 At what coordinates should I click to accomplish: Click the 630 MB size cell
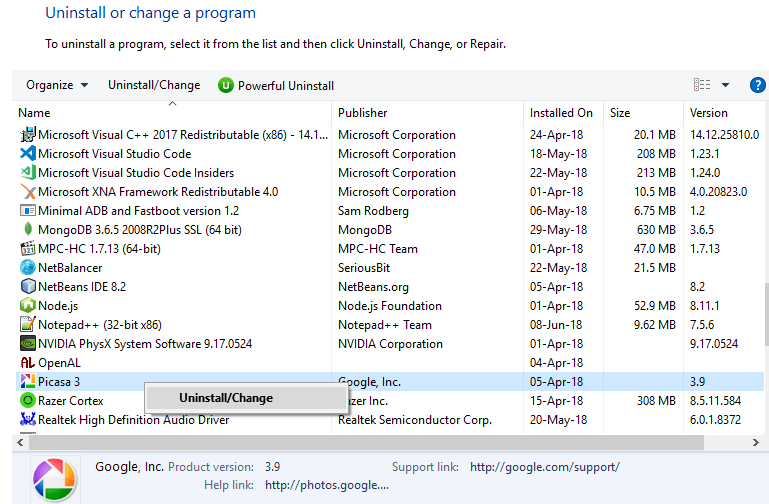(656, 229)
